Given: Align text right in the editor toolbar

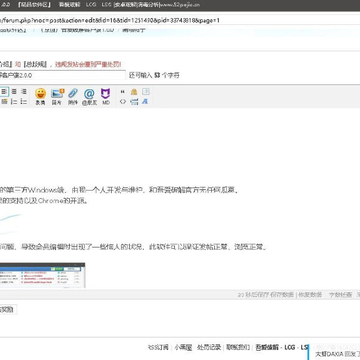Looking at the screenshot, I should pos(24,91).
